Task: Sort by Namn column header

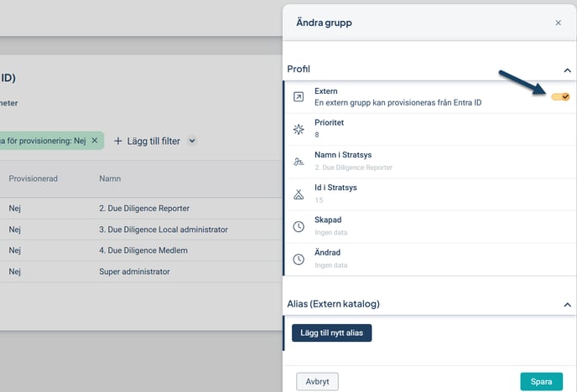Action: tap(110, 178)
